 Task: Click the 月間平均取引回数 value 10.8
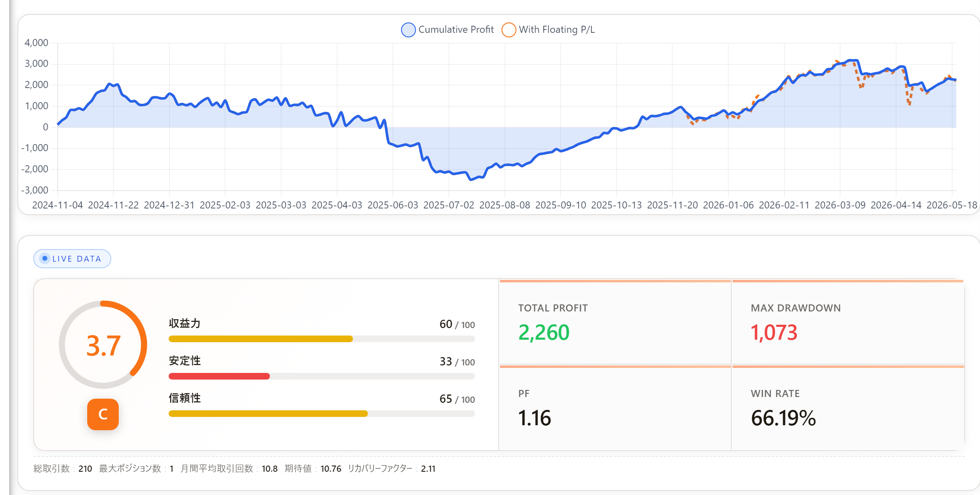[269, 469]
